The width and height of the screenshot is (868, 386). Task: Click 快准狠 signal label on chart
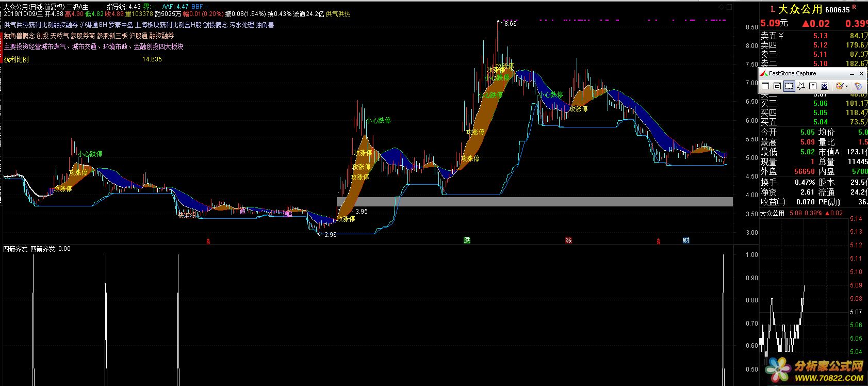coord(188,215)
